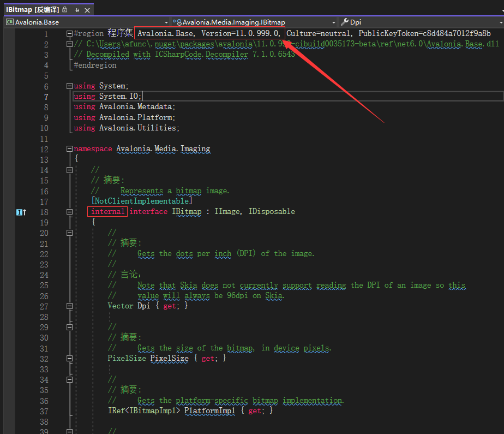
Task: Toggle code folding on line 14 comment
Action: coord(69,170)
